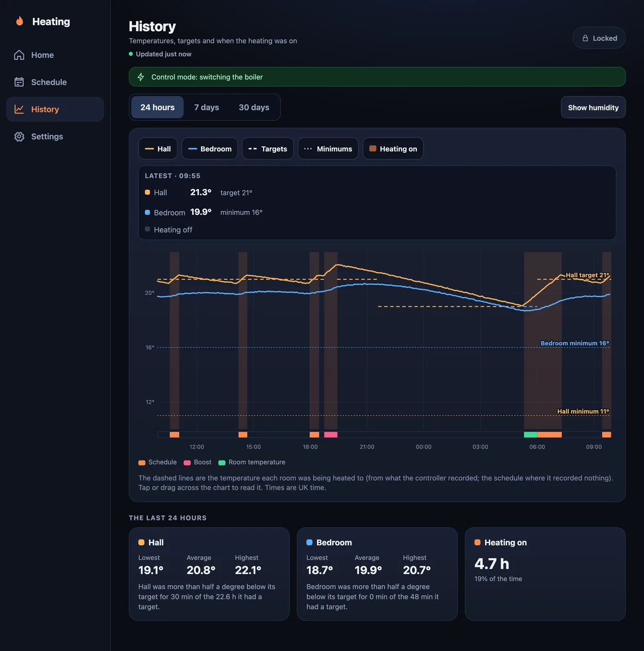Click the Hall highest 22.1° value
Viewport: 644px width, 651px height.
248,570
